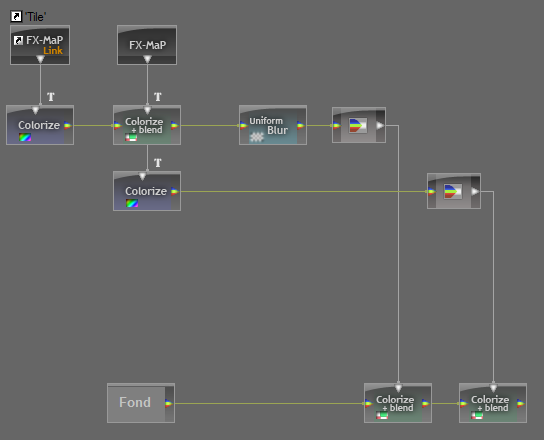Click output of Colorize + blend connected to Fond
Screen dimensions: 544x440
coord(426,403)
